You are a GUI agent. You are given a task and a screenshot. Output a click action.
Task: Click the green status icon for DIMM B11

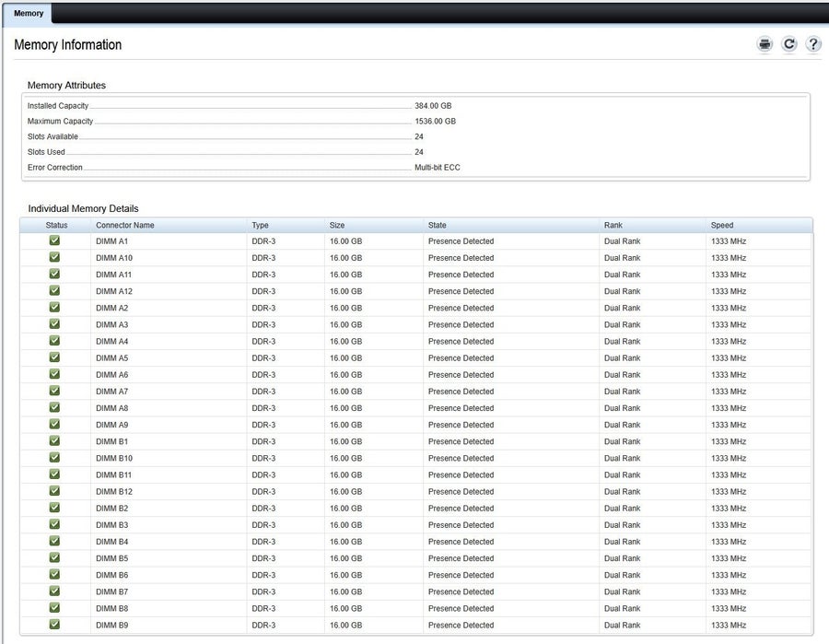pyautogui.click(x=54, y=474)
